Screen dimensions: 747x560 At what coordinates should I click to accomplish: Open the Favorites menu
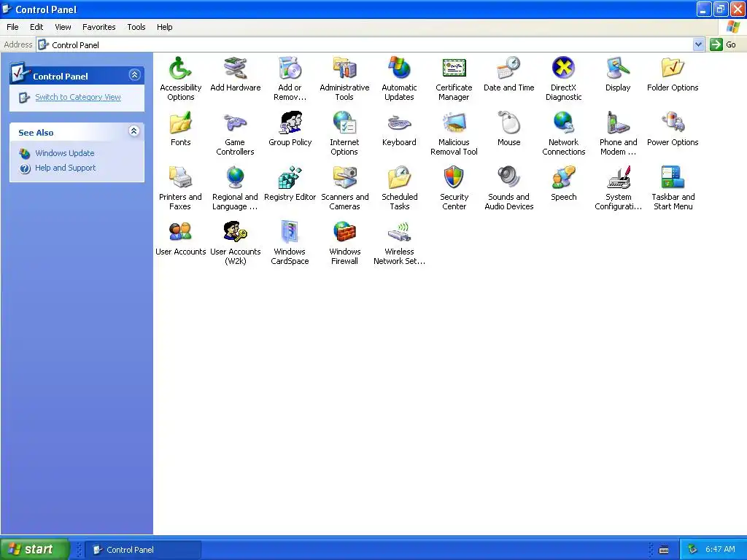99,27
